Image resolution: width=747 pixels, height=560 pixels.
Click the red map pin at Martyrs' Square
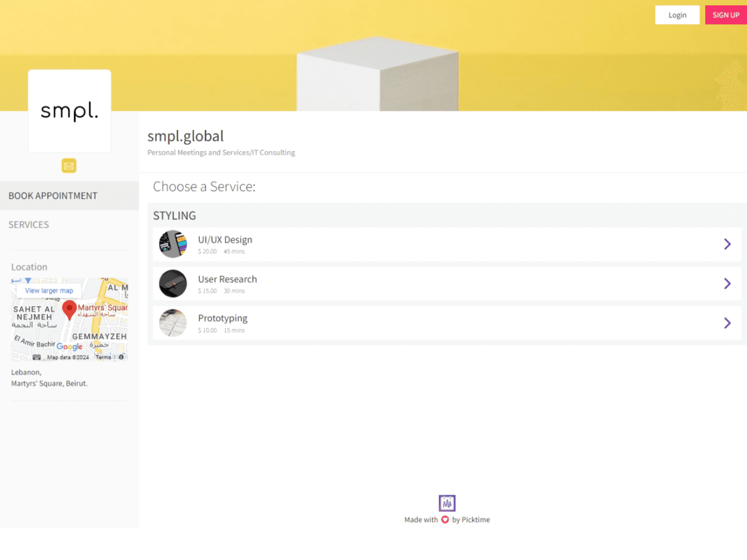[70, 310]
